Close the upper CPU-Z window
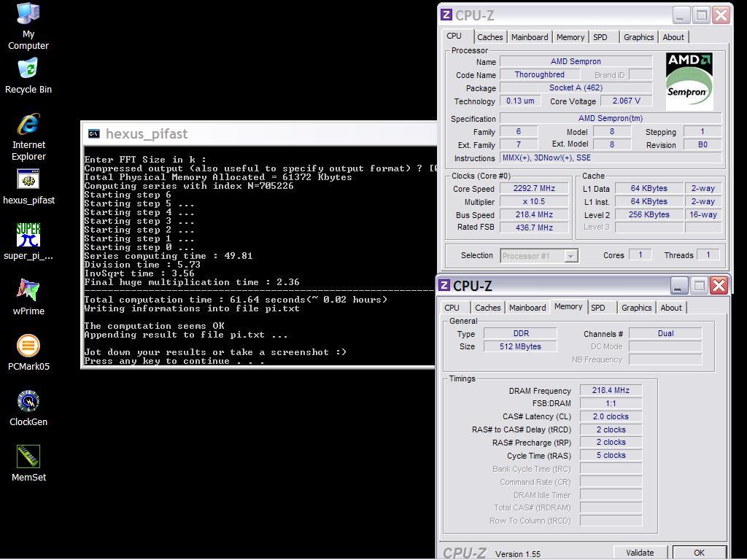747x560 pixels. (721, 15)
